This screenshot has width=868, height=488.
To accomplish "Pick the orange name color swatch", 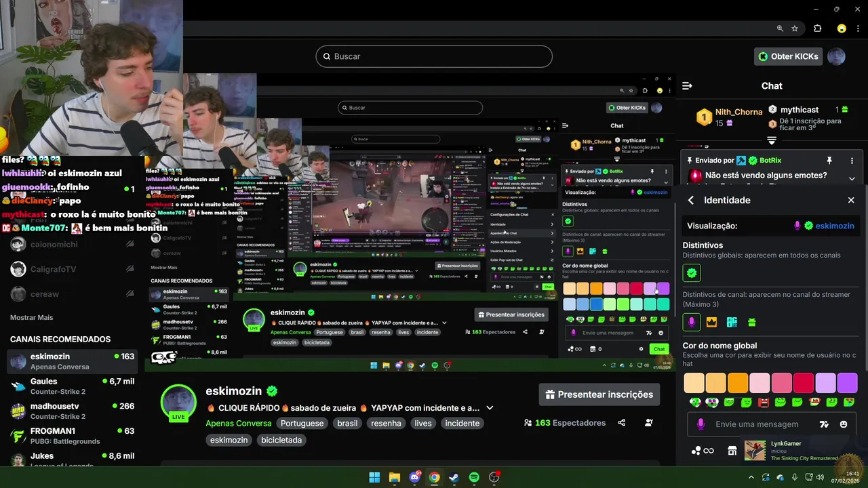I will pos(738,383).
